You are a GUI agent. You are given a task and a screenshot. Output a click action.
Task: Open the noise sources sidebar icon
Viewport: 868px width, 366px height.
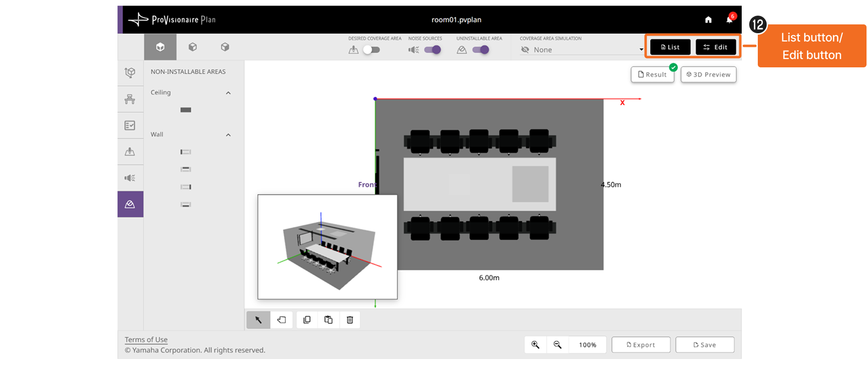click(130, 178)
